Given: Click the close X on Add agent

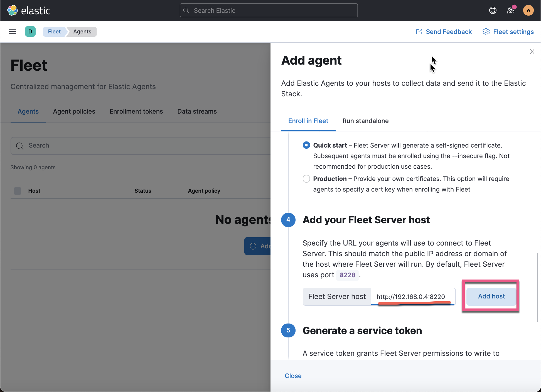Looking at the screenshot, I should click(x=532, y=52).
